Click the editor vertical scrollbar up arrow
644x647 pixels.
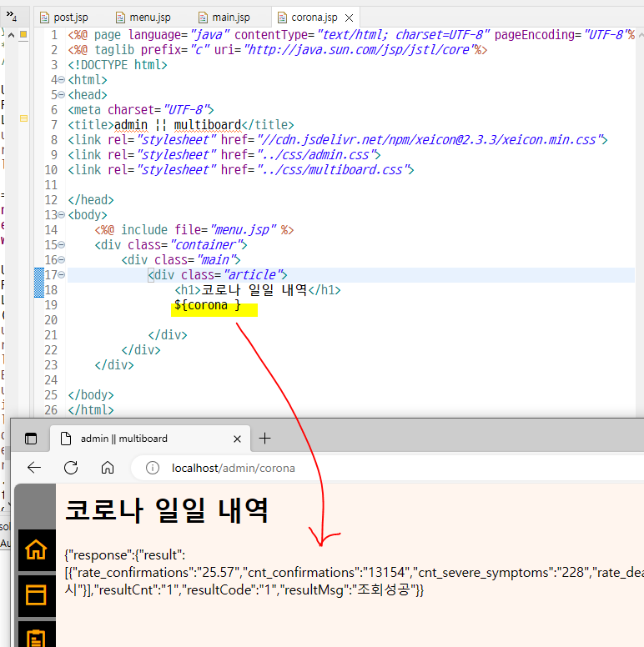click(x=641, y=35)
